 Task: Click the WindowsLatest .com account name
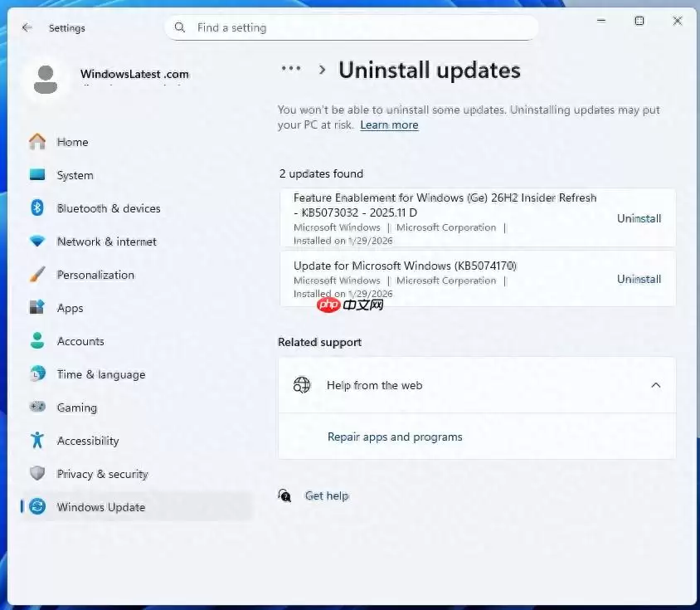[135, 74]
